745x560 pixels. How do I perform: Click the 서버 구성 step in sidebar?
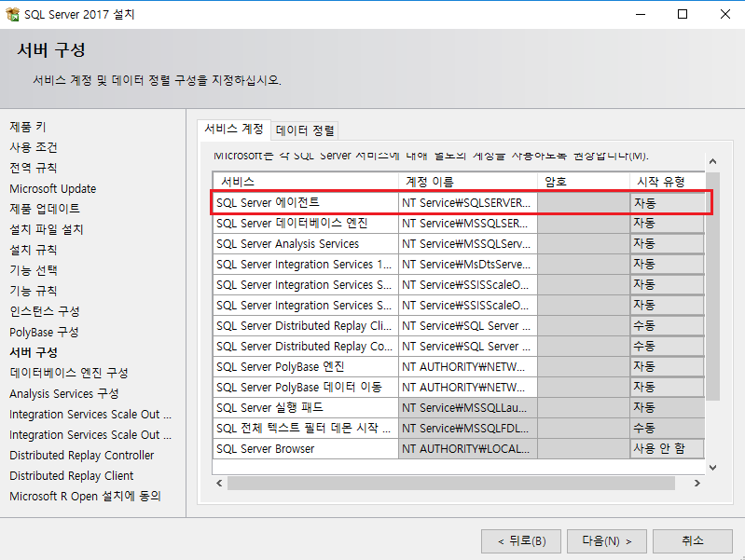(x=34, y=352)
